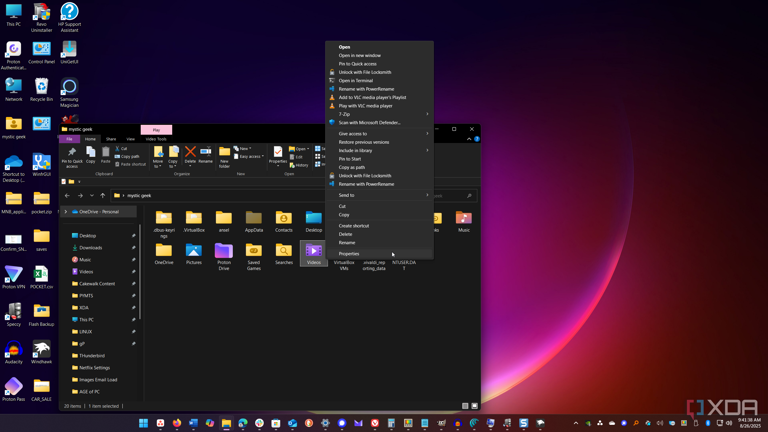
Task: Open the 7-Zip submenu
Action: pos(379,114)
